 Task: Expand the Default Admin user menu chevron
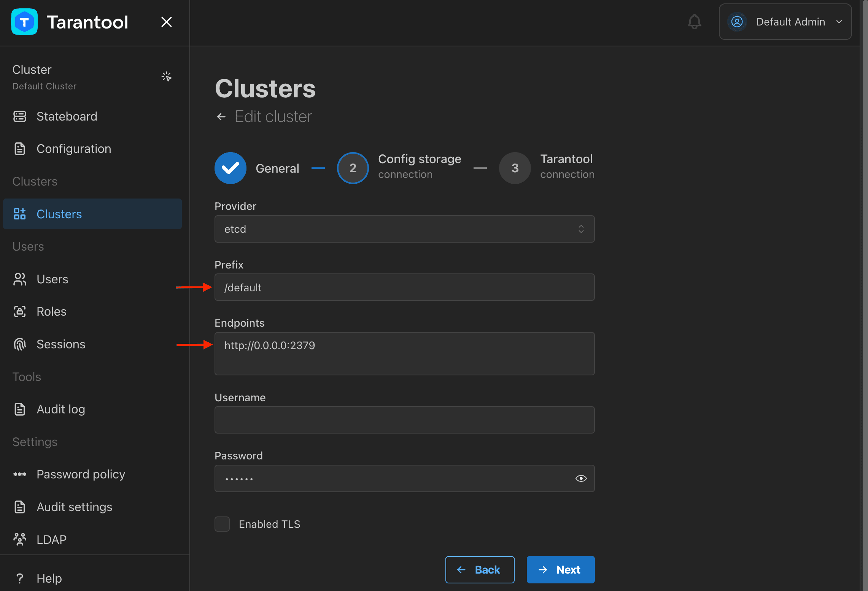[839, 22]
